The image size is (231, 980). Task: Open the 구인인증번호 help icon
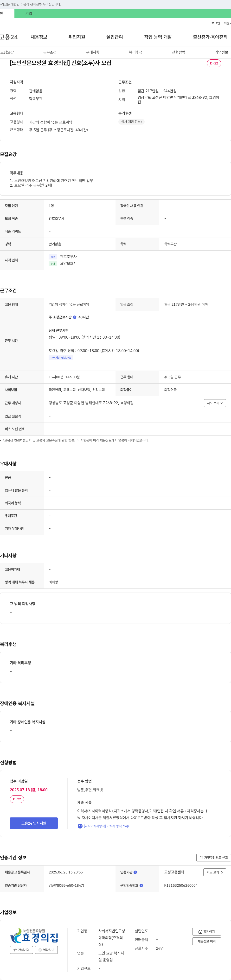click(x=141, y=885)
